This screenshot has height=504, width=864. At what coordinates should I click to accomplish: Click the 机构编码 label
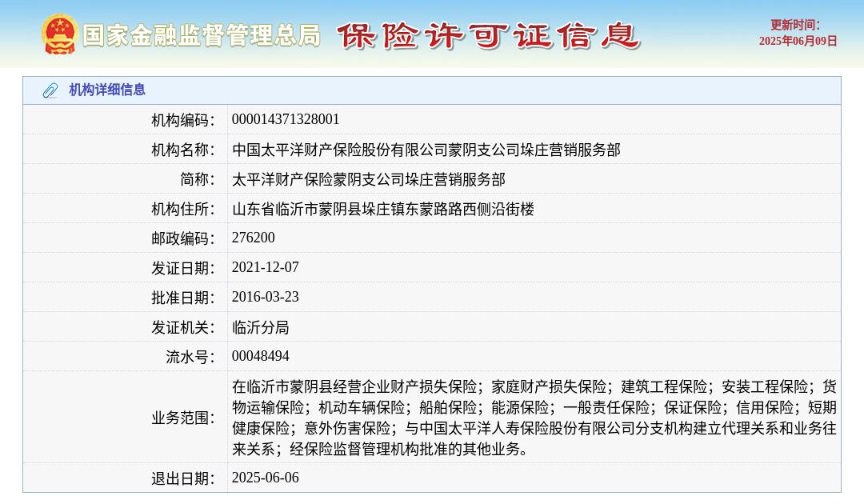pyautogui.click(x=183, y=119)
